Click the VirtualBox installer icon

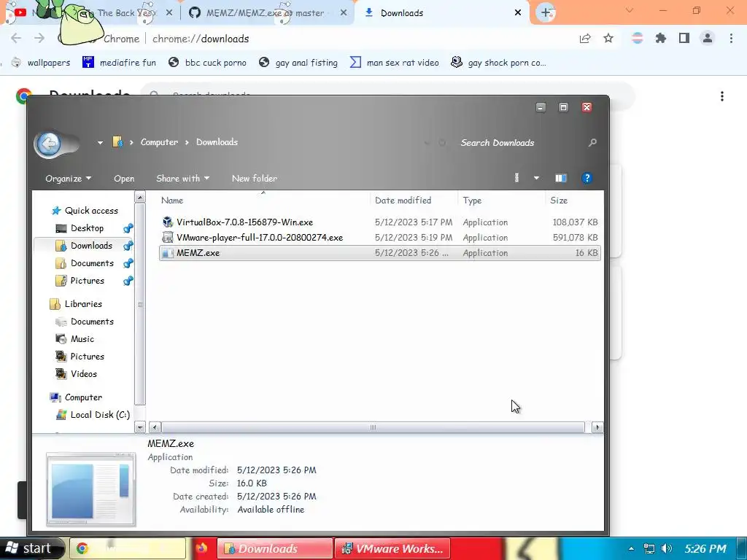[167, 222]
